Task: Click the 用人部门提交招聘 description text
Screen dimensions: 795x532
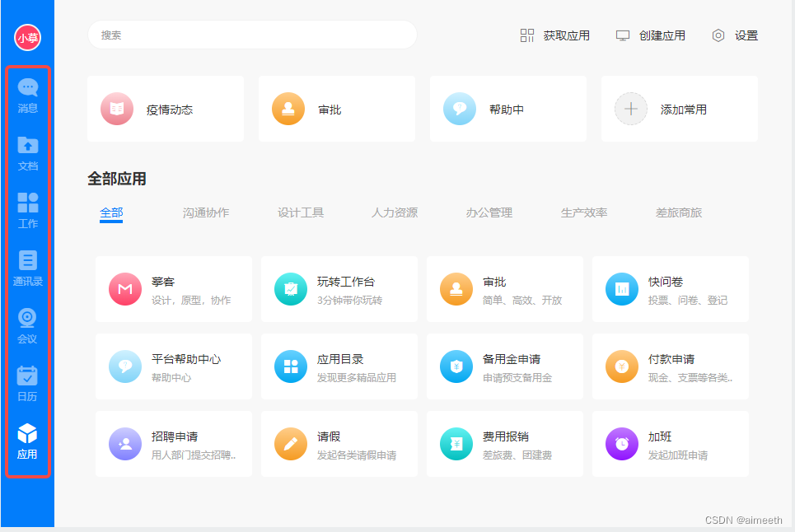Action: 193,455
